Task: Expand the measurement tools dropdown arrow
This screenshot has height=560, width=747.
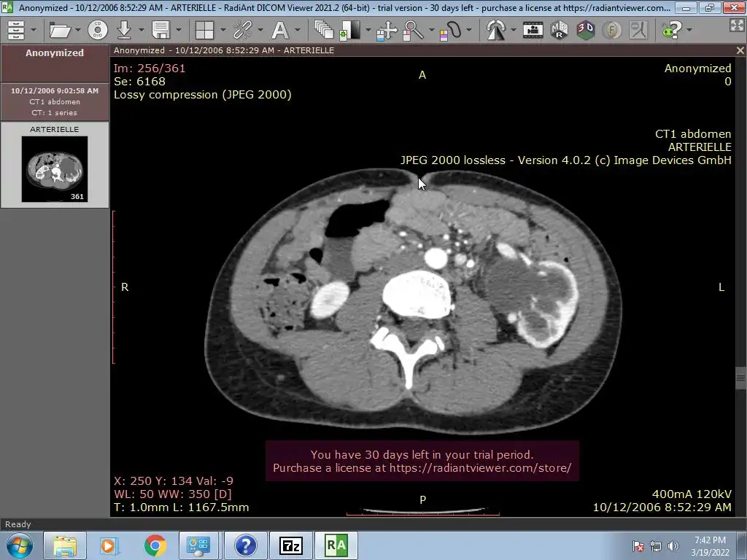Action: (469, 30)
